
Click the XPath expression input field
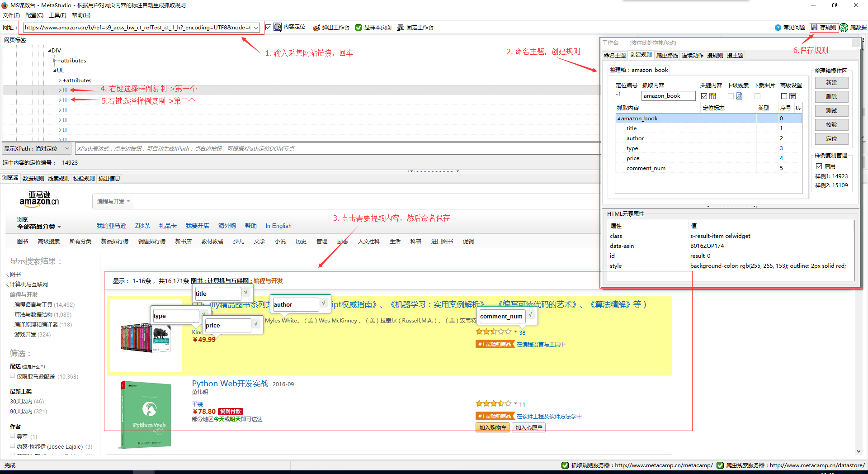pos(337,148)
